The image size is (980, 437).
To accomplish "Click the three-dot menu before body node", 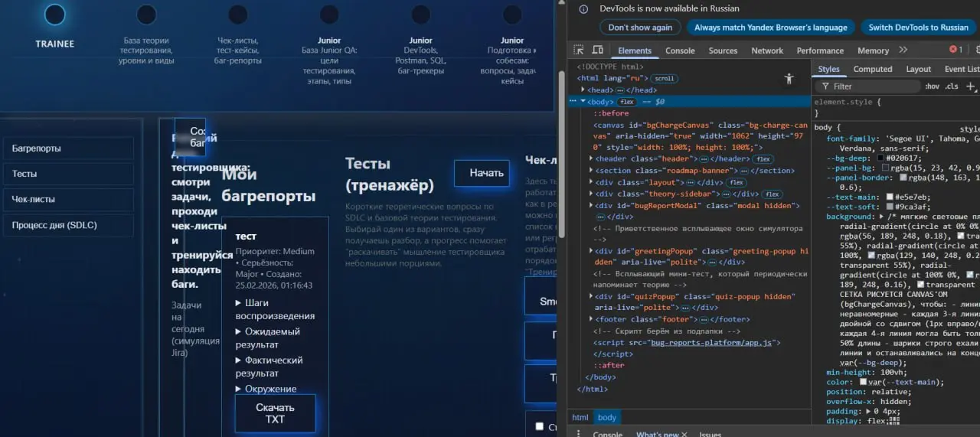I will [572, 101].
